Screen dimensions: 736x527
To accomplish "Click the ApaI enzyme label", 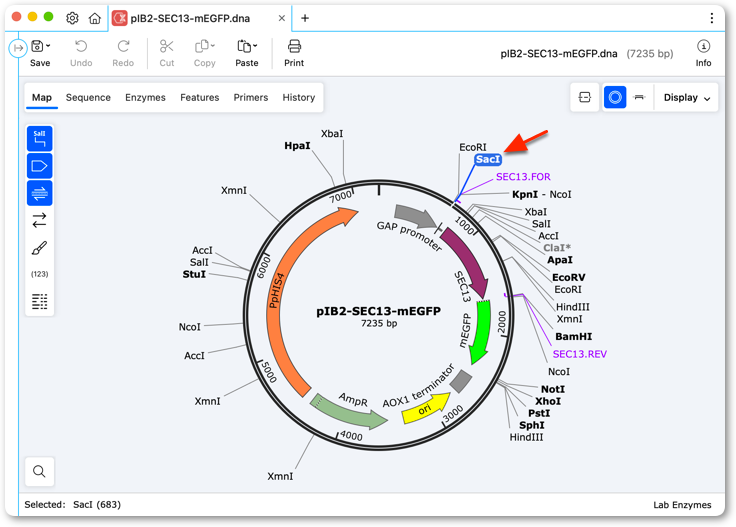I will (560, 260).
